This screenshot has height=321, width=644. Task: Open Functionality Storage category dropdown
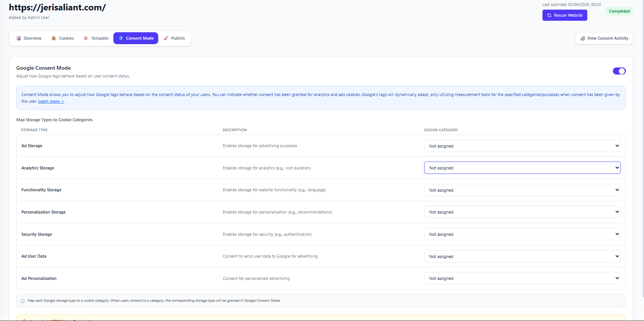coord(522,190)
